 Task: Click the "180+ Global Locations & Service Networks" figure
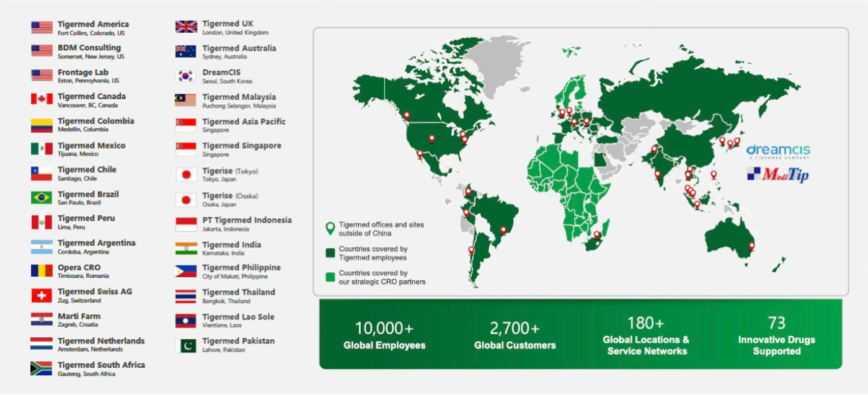[x=646, y=335]
